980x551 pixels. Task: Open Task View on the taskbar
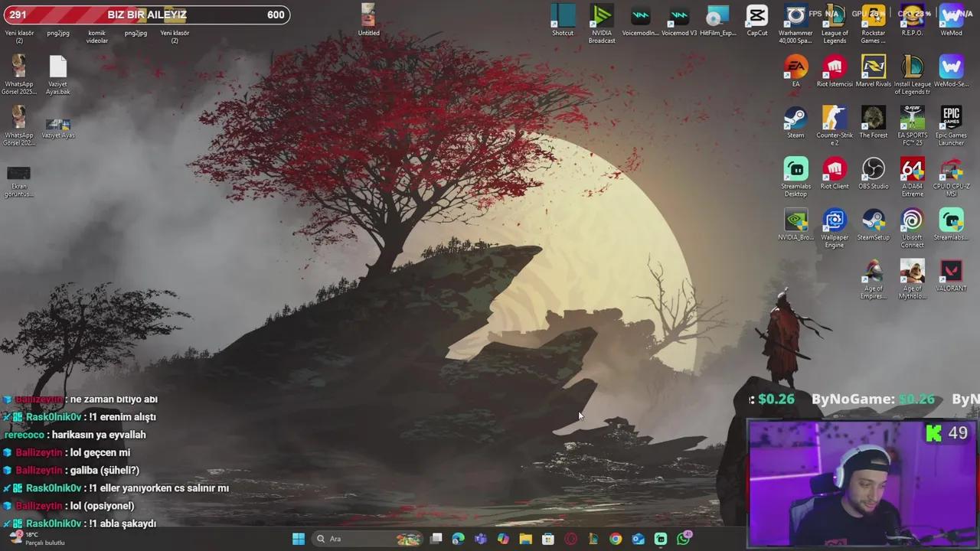coord(436,539)
